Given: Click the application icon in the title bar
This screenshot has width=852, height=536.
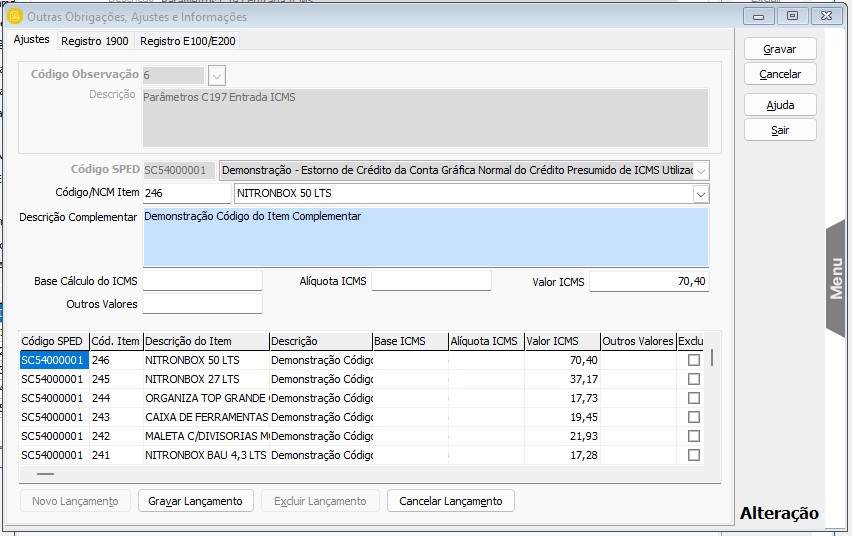Looking at the screenshot, I should coord(15,16).
